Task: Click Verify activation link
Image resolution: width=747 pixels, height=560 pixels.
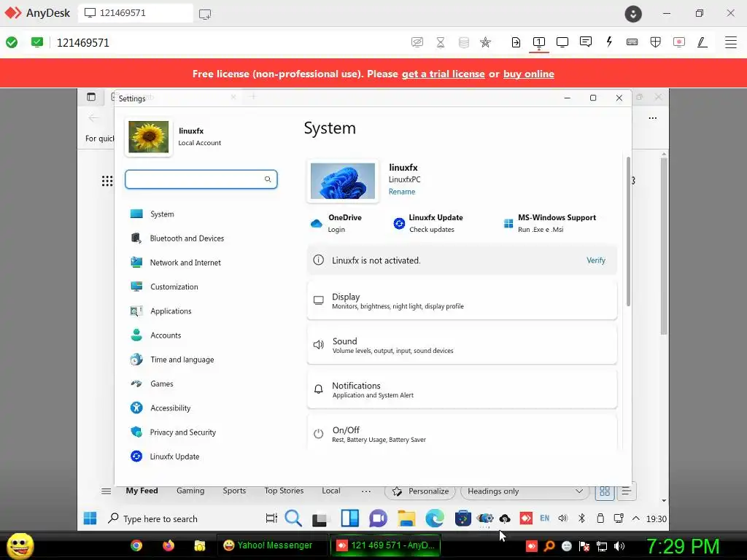Action: pos(595,260)
